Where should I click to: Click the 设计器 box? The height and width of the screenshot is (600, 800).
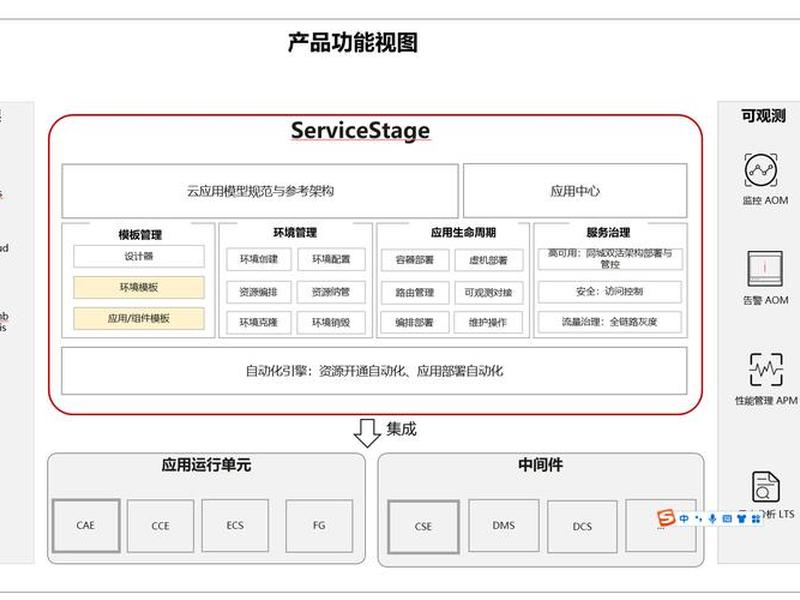tap(139, 256)
